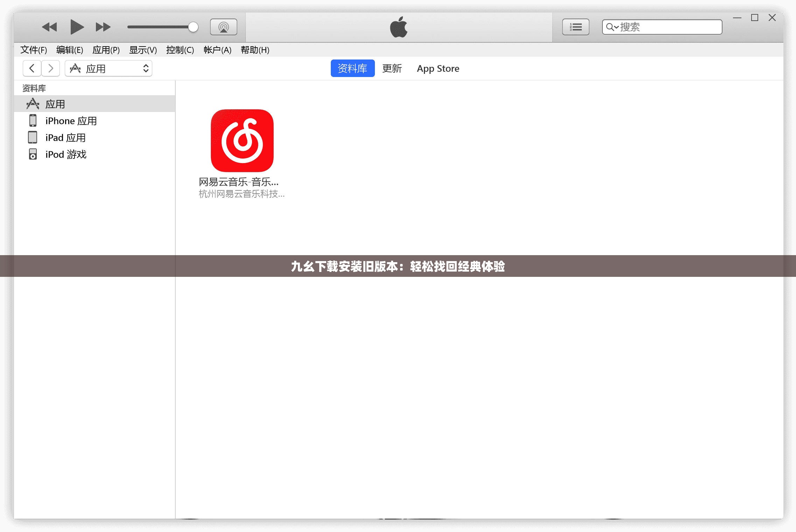Viewport: 796px width, 532px height.
Task: Select iPad 应用 in sidebar
Action: (65, 138)
